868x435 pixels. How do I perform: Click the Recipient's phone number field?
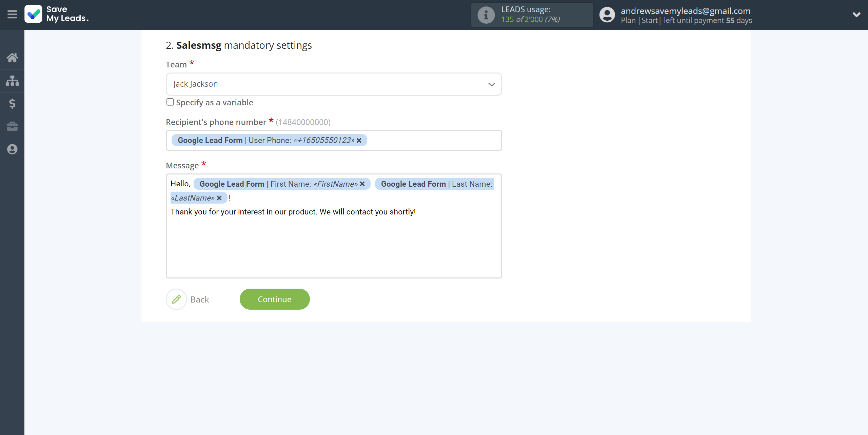(334, 140)
